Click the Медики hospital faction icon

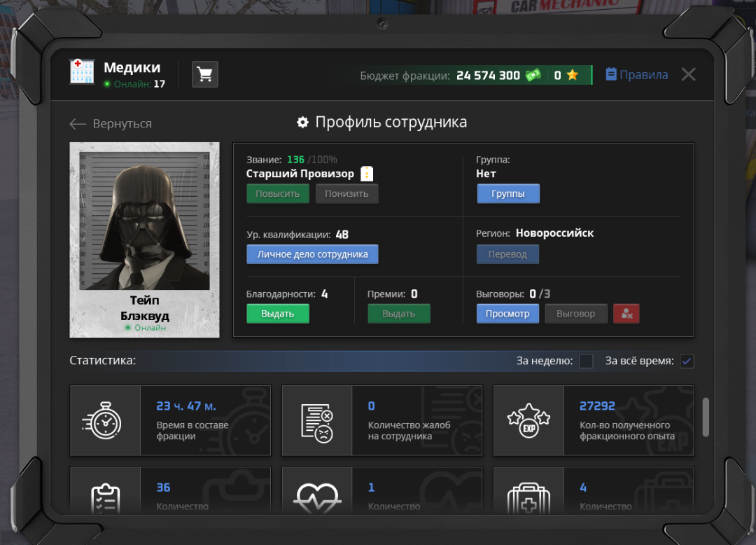(x=82, y=72)
